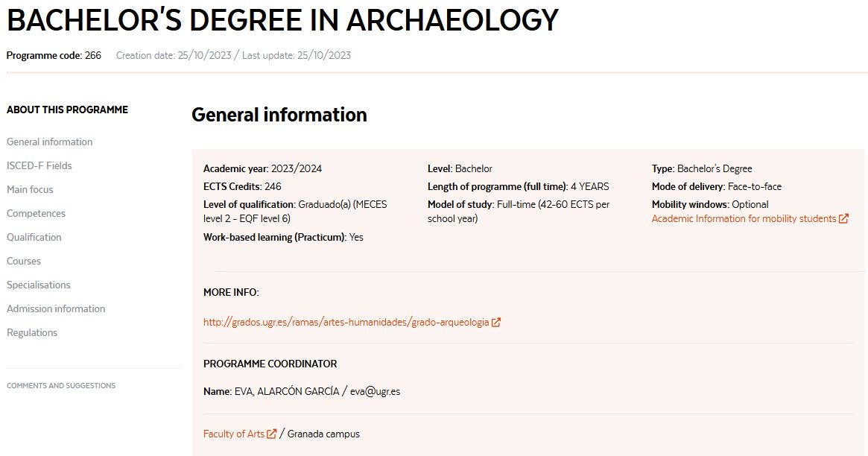Viewport: 868px width, 456px height.
Task: Open Academic Information for mobility students
Action: point(744,219)
